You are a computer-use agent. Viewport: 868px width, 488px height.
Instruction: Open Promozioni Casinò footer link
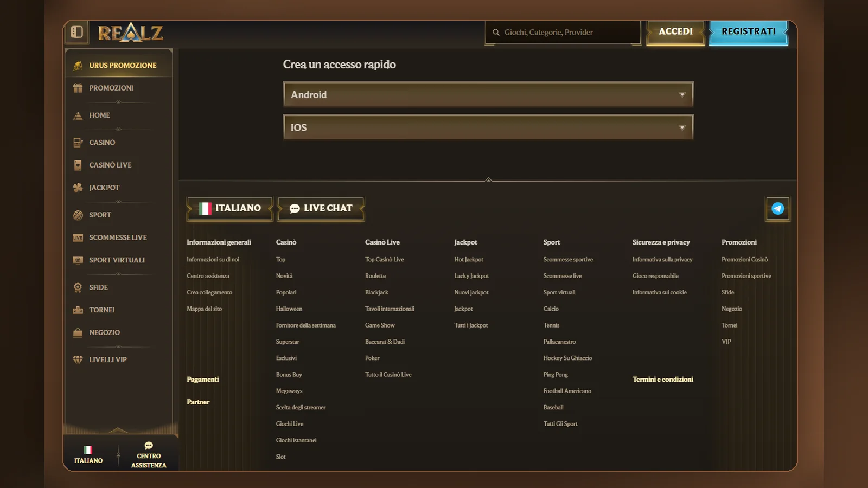(x=744, y=260)
